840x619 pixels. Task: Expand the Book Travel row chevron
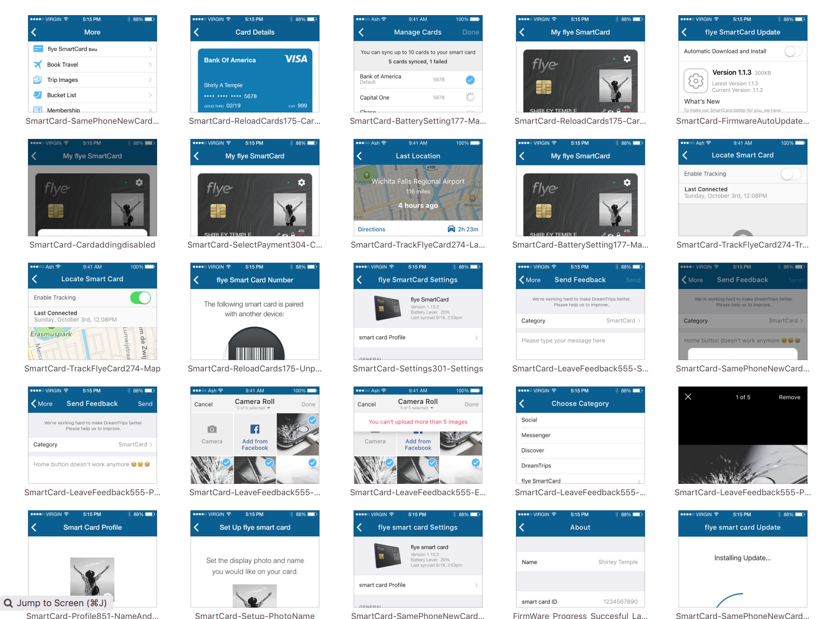click(150, 65)
